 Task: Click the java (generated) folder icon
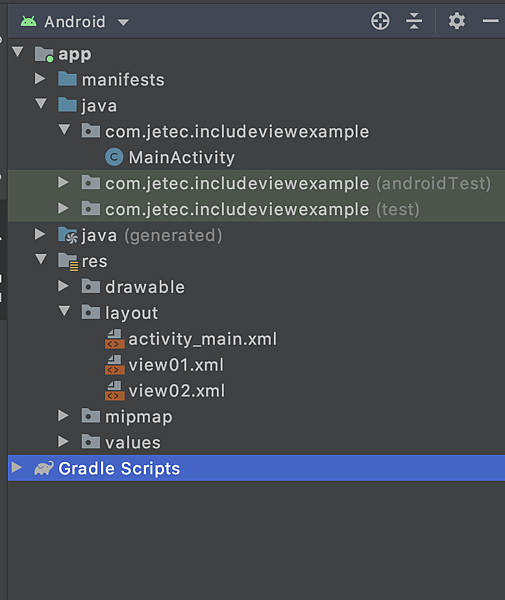coord(68,235)
